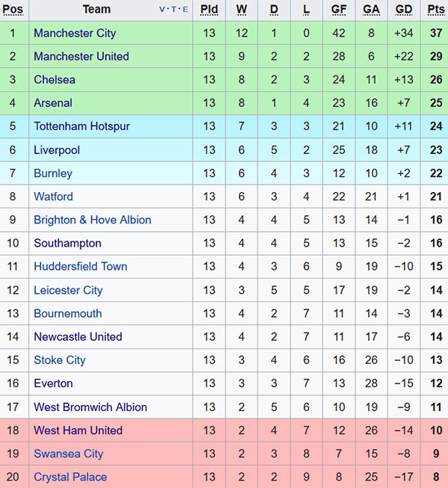Click the Liverpool team link

(x=57, y=149)
